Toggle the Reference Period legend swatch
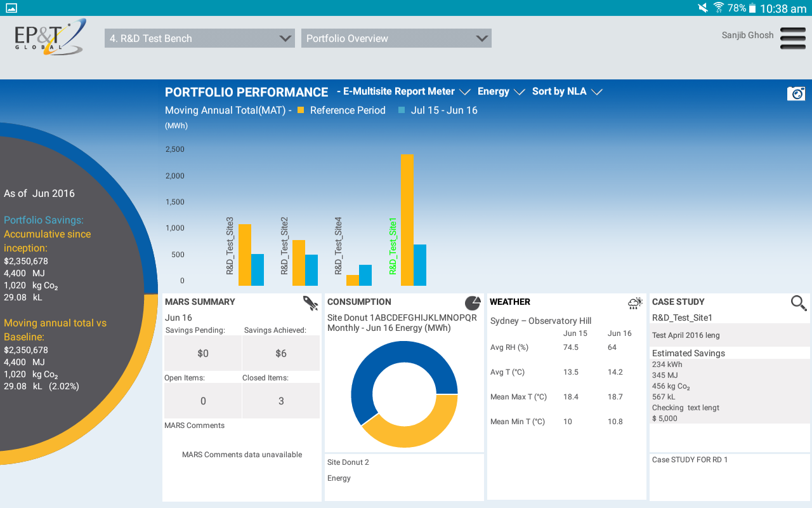The width and height of the screenshot is (812, 508). (301, 110)
